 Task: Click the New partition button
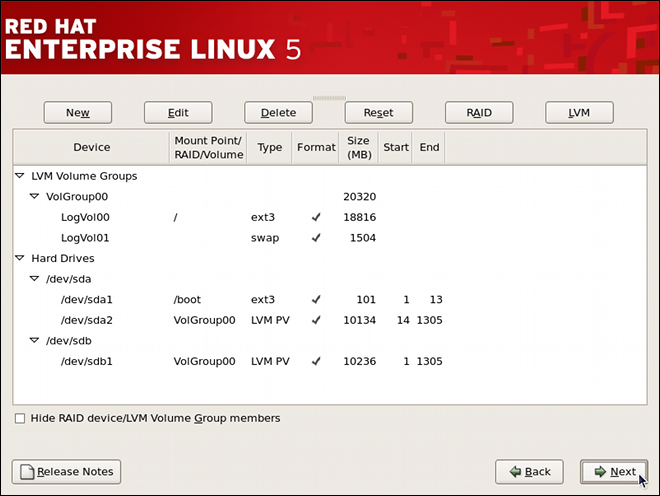[x=78, y=112]
